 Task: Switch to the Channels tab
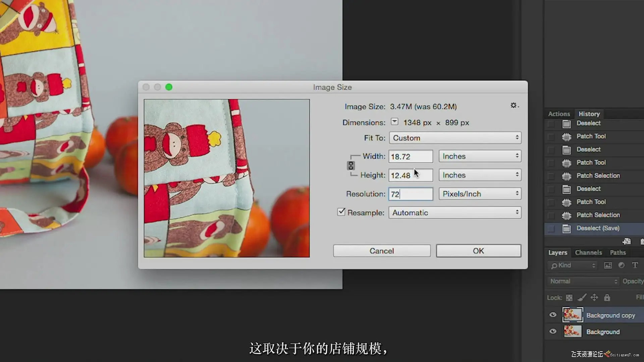(588, 252)
